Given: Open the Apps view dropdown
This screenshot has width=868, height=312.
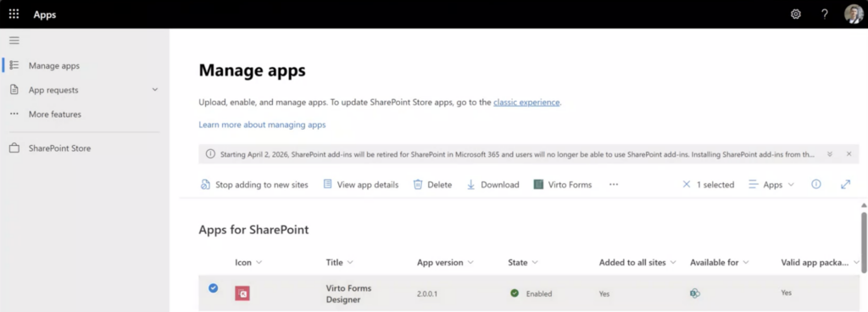Looking at the screenshot, I should (771, 185).
